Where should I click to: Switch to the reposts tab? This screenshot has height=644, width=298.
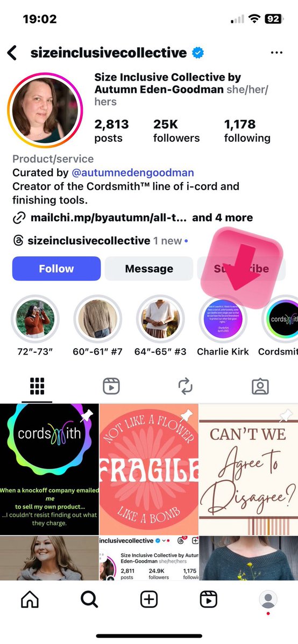click(x=186, y=386)
